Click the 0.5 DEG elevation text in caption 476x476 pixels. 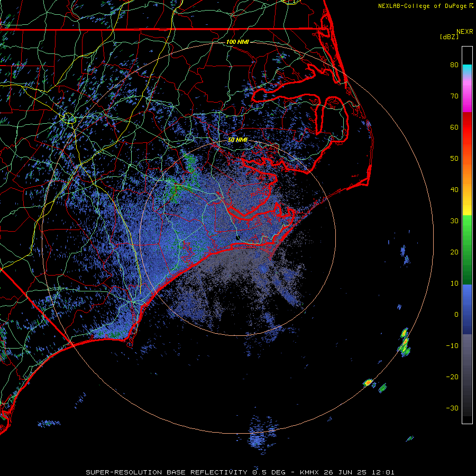click(269, 472)
